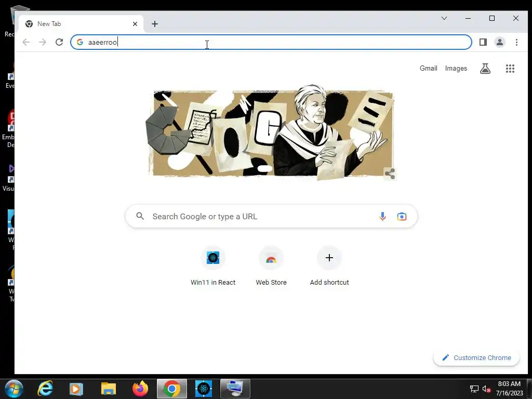Start voice search with microphone

tap(382, 216)
